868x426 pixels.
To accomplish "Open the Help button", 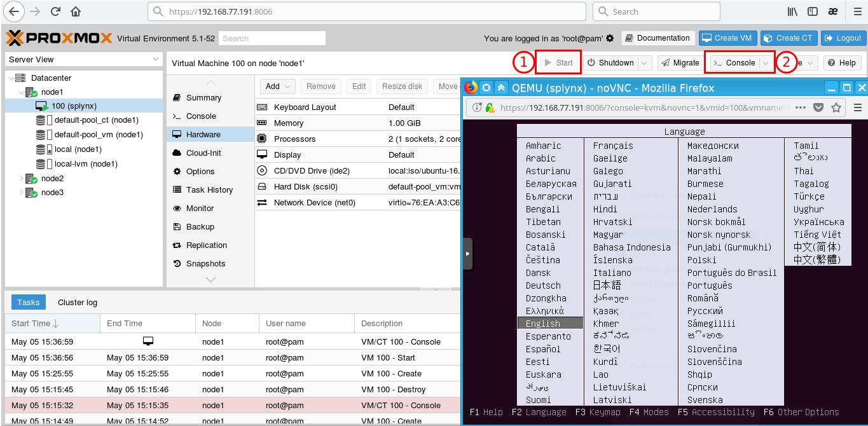I will pyautogui.click(x=842, y=63).
